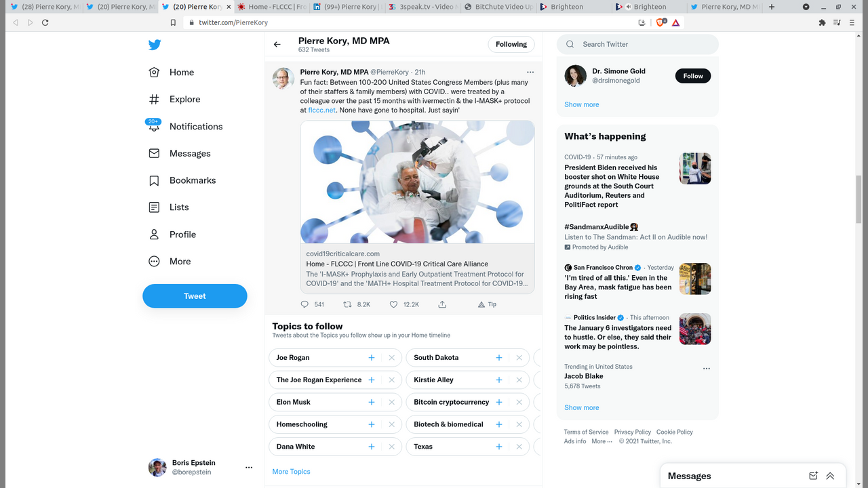
Task: Switch to the Brighteon browser tab
Action: pos(570,7)
